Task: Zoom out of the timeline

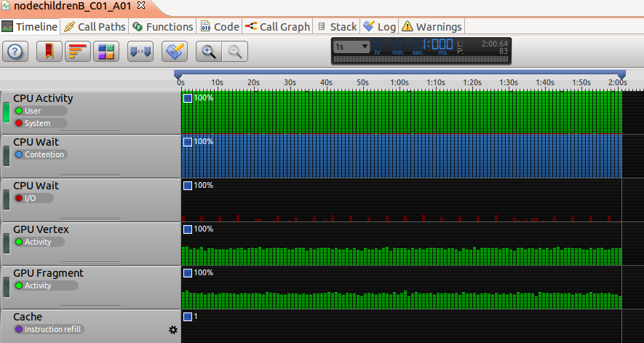Action: [235, 51]
